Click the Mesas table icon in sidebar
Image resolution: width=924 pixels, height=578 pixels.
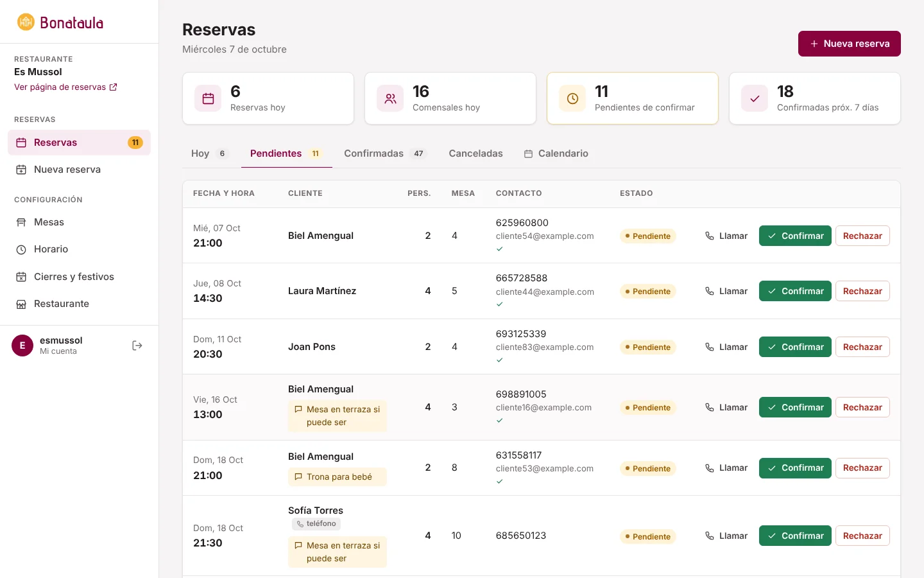pos(21,222)
